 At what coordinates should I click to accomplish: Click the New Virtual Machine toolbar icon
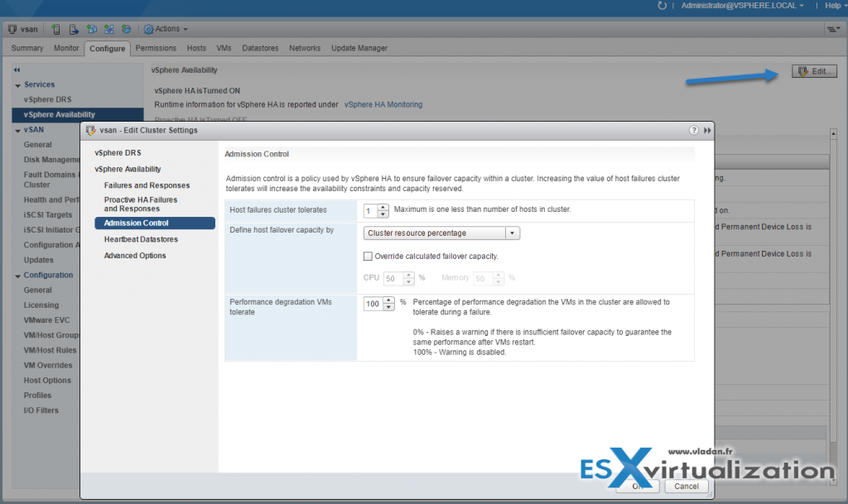[91, 29]
